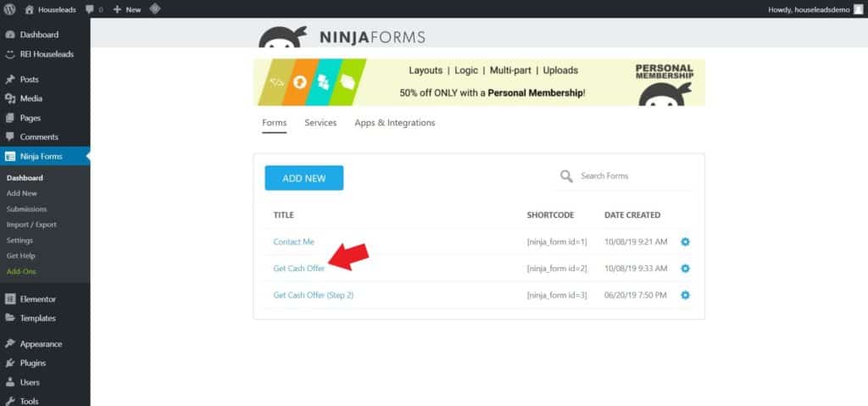The height and width of the screenshot is (406, 868).
Task: Sort forms by TITLE column header
Action: [283, 215]
